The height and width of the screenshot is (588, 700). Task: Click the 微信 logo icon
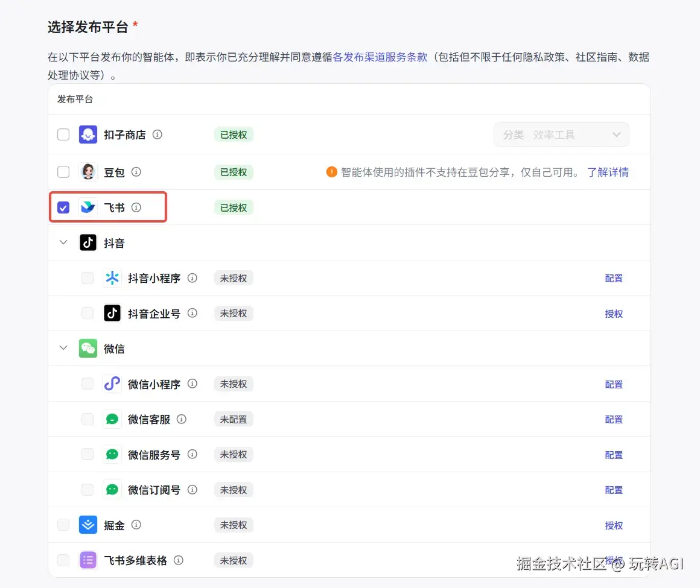88,349
